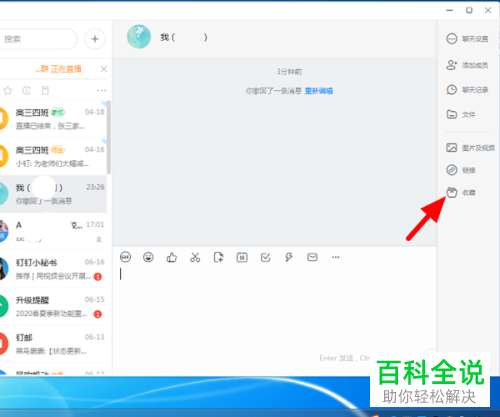This screenshot has width=500, height=417.
Task: Open 钉钉小秘书 conversation
Action: pos(53,269)
